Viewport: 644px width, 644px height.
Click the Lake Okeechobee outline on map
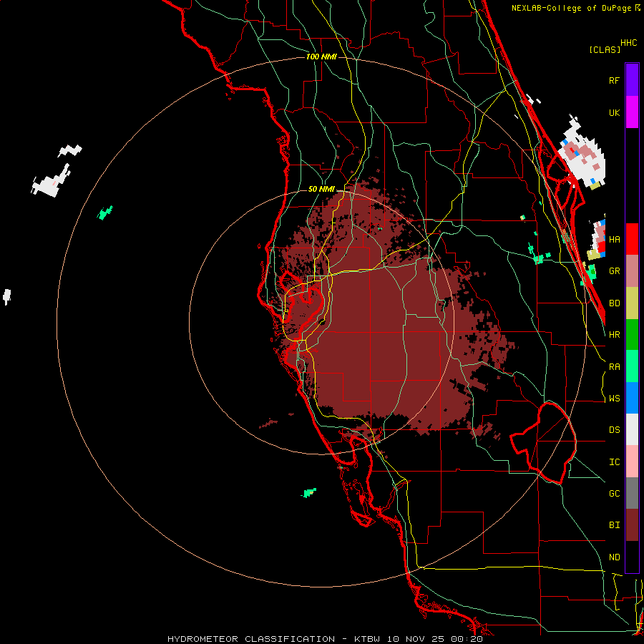543,443
